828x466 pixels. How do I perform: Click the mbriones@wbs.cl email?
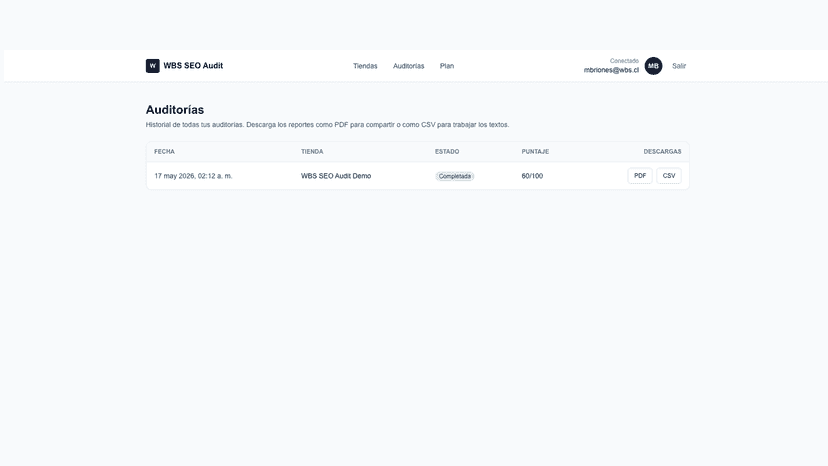611,70
